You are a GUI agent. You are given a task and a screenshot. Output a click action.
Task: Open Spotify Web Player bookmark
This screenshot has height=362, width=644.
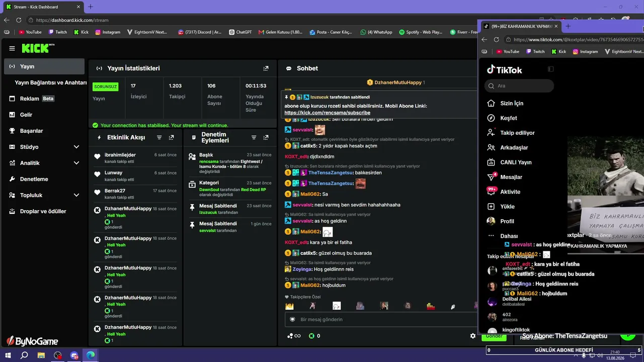[x=420, y=32]
